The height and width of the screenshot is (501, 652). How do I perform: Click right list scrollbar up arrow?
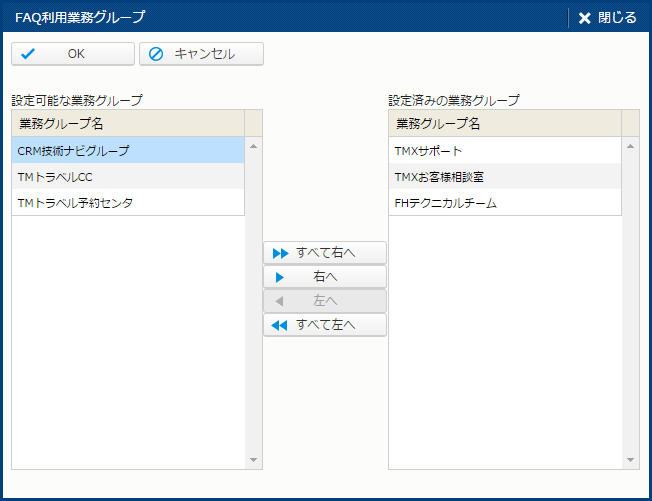coord(630,146)
